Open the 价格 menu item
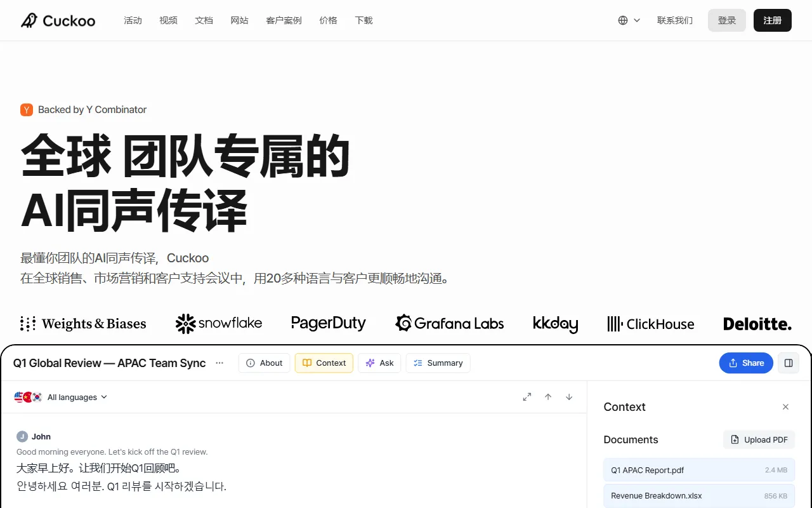This screenshot has width=812, height=508. [x=329, y=20]
